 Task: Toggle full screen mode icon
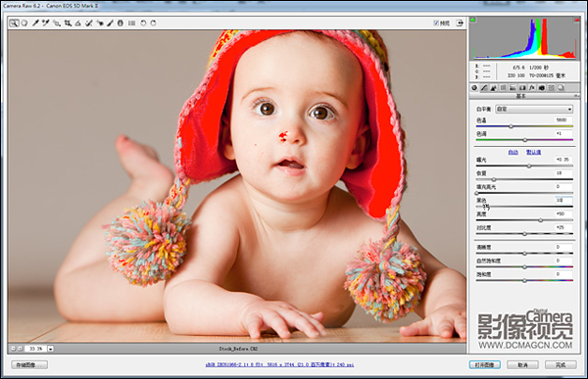click(x=460, y=24)
